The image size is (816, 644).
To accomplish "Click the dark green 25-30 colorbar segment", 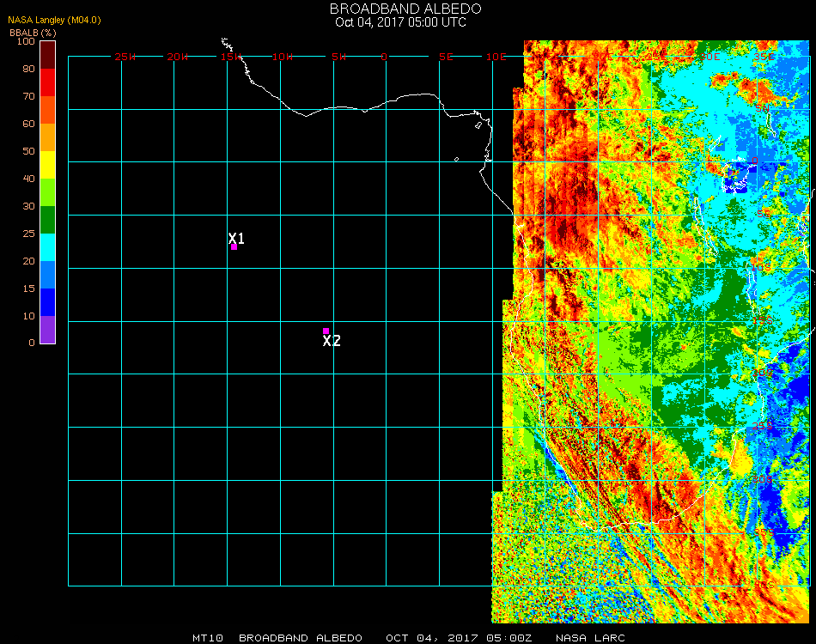I will [47, 220].
